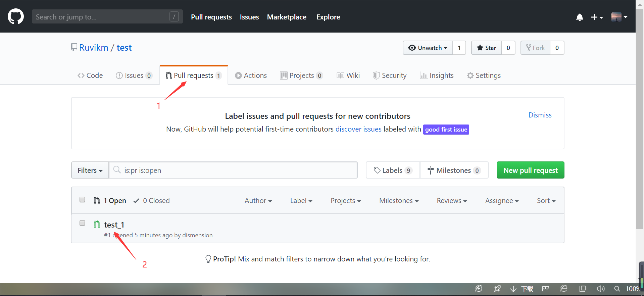The height and width of the screenshot is (296, 644).
Task: Tick the checkbox for test_1
Action: pos(82,223)
